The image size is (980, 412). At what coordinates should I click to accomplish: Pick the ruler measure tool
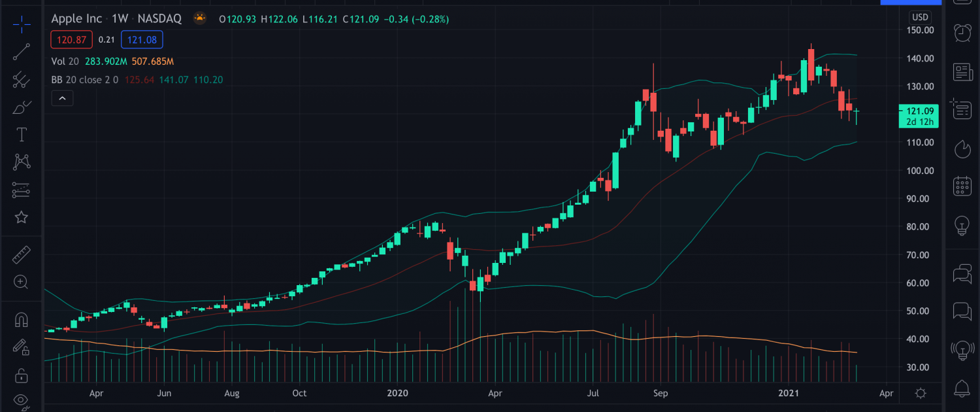[22, 254]
